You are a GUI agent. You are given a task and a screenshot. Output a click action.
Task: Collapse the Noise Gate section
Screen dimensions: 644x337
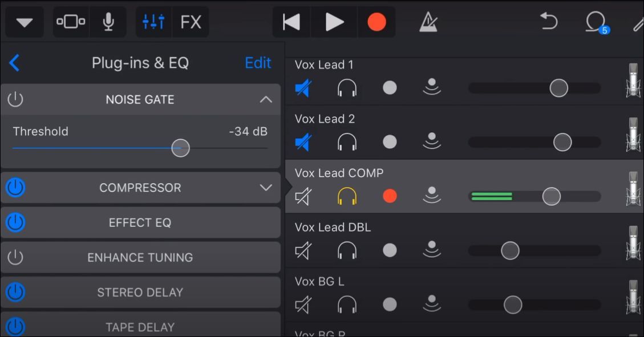pos(266,99)
